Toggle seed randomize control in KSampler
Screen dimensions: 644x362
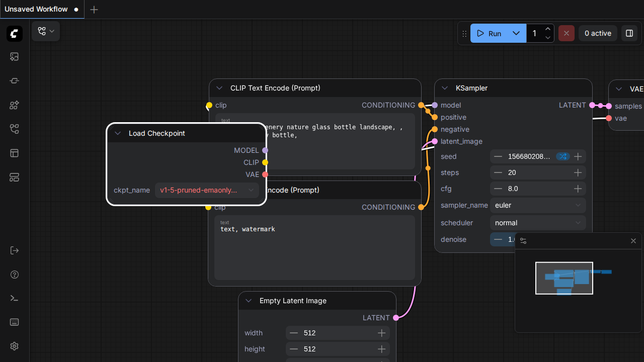tap(562, 156)
